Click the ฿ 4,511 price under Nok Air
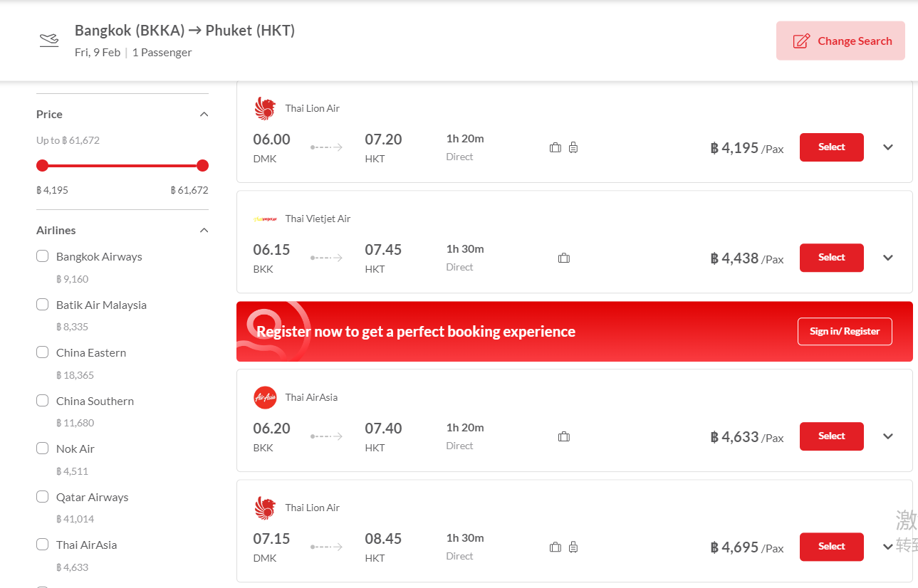Viewport: 918px width, 588px height. (x=73, y=471)
